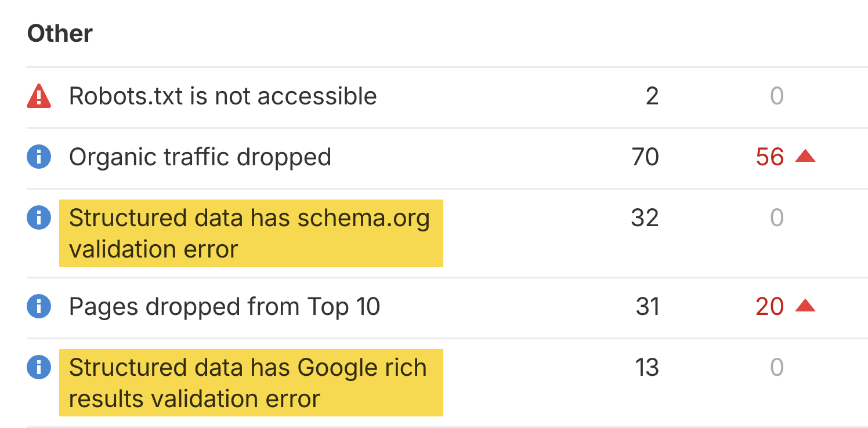Select the highlighted schema.org validation error row

tap(249, 233)
